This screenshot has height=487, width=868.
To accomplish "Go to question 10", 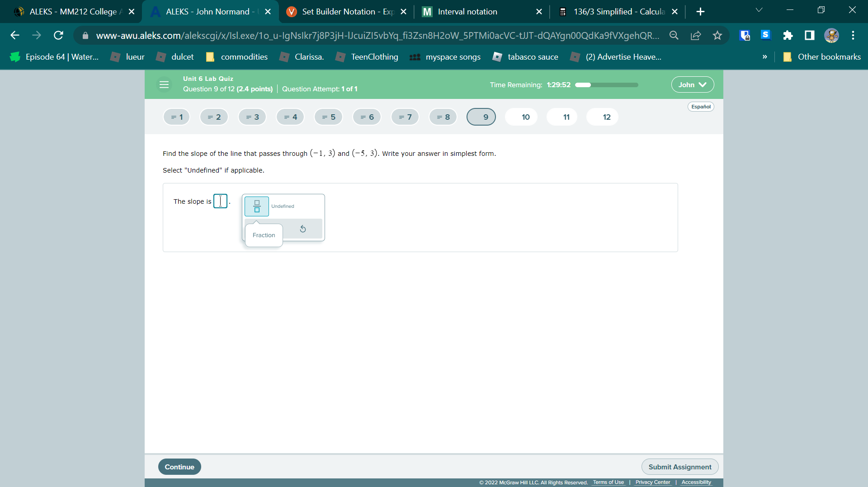I will [x=521, y=117].
